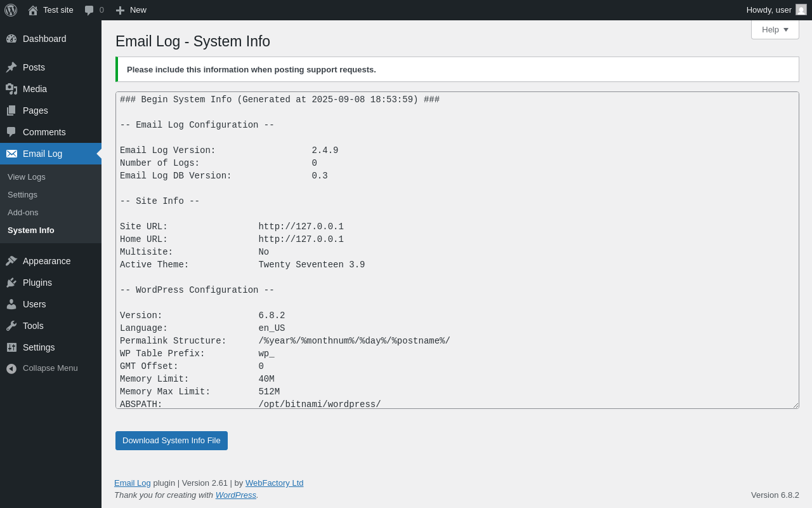Click the Site URL http://127.0.0.1 line
Viewport: 812px width, 508px height.
(x=232, y=227)
